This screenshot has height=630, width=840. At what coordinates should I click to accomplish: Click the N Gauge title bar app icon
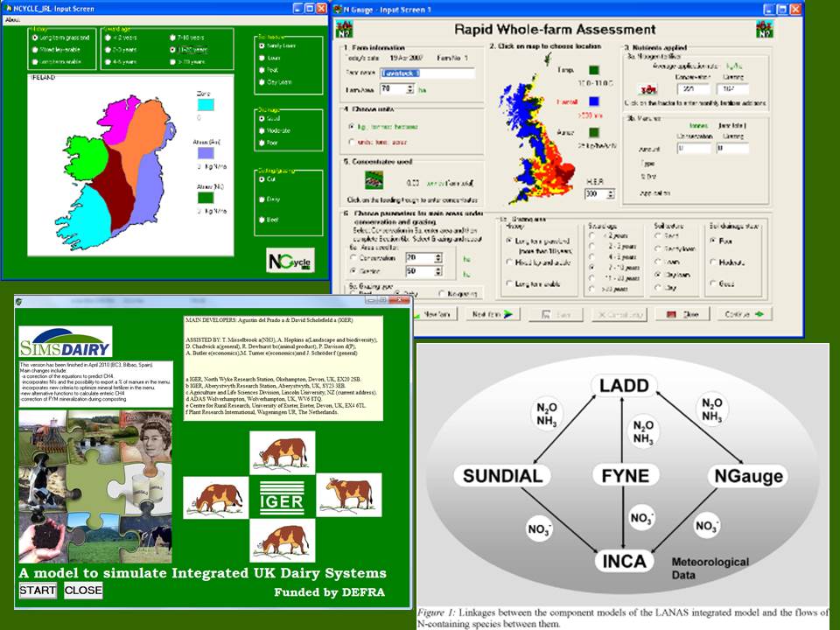coord(338,9)
